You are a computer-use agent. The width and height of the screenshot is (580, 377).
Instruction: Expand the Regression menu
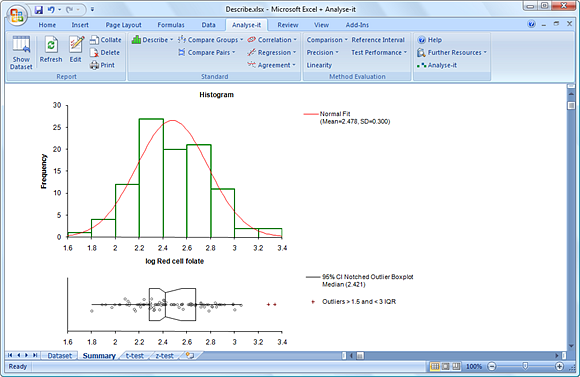pos(272,53)
